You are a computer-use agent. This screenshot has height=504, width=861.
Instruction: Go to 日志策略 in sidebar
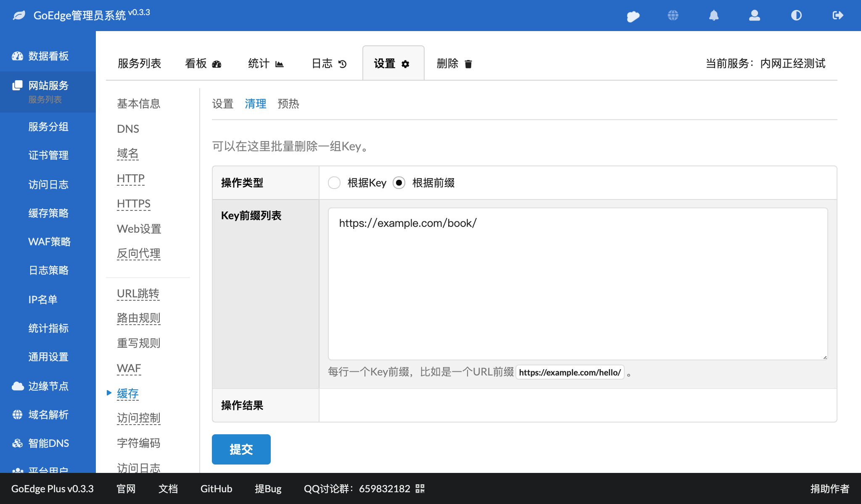[x=48, y=270]
